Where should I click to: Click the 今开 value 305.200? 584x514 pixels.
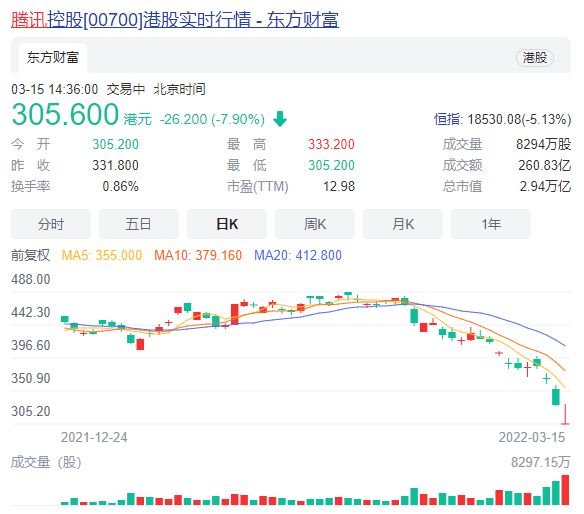115,144
